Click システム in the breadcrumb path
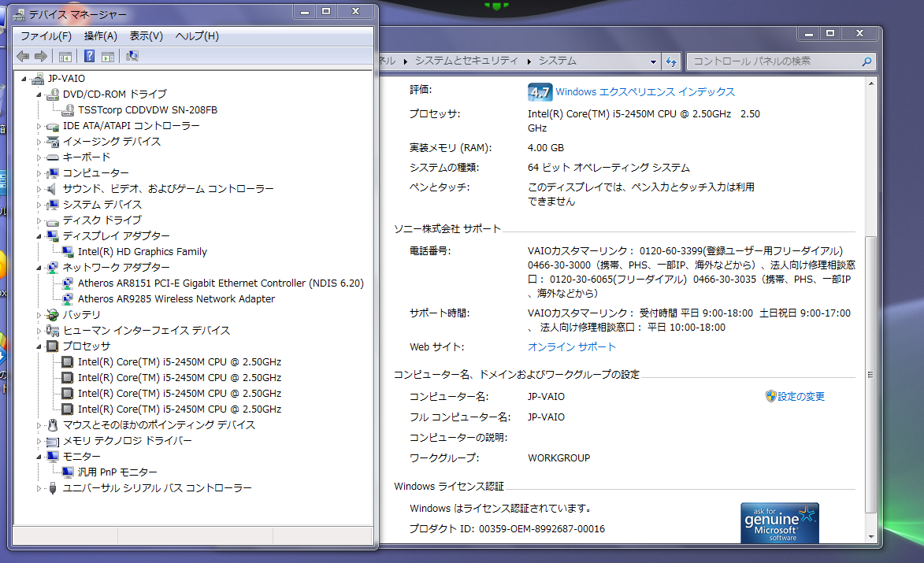The width and height of the screenshot is (924, 563). click(558, 61)
